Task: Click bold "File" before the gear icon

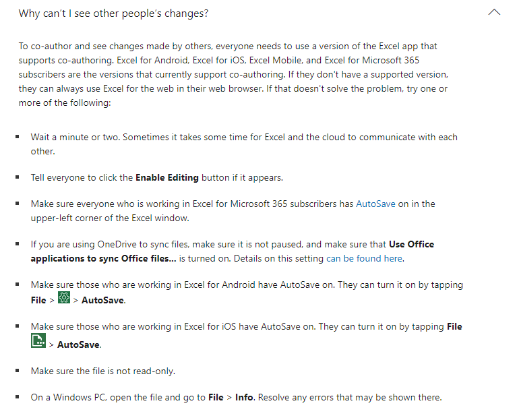Action: pyautogui.click(x=38, y=300)
